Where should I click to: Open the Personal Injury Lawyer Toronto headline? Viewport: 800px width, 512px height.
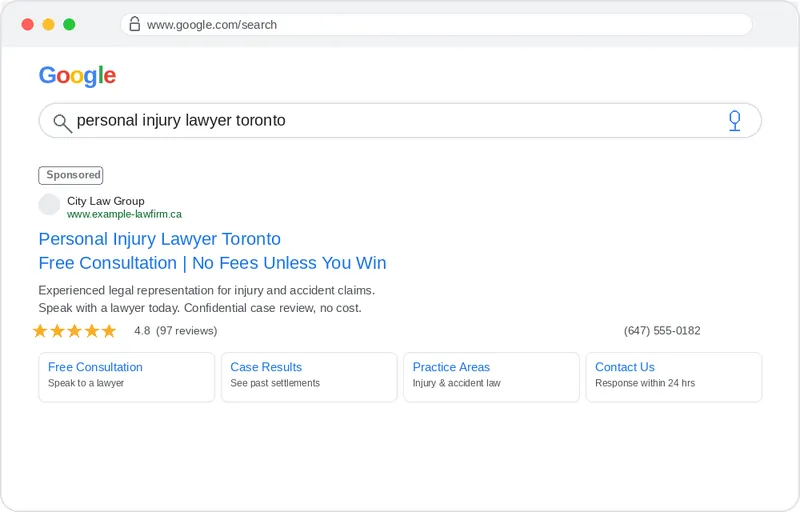tap(160, 239)
